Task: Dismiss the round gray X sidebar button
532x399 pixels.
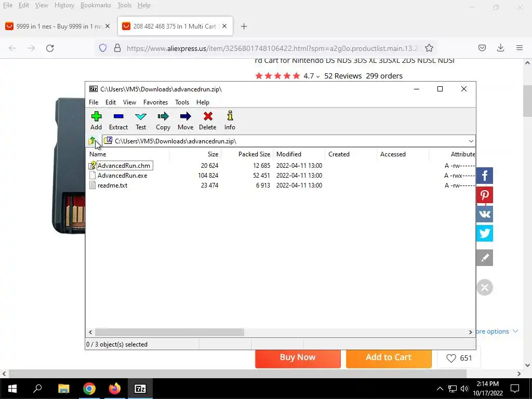Action: (485, 287)
